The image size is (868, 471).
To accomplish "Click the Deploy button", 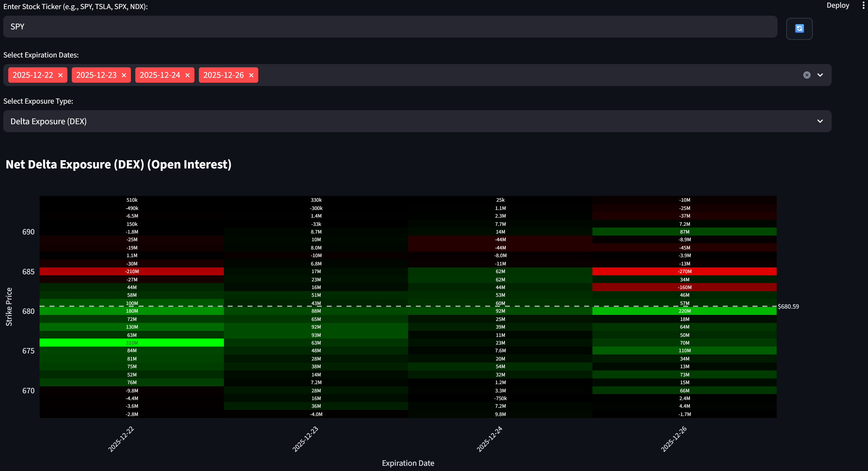I will [837, 5].
